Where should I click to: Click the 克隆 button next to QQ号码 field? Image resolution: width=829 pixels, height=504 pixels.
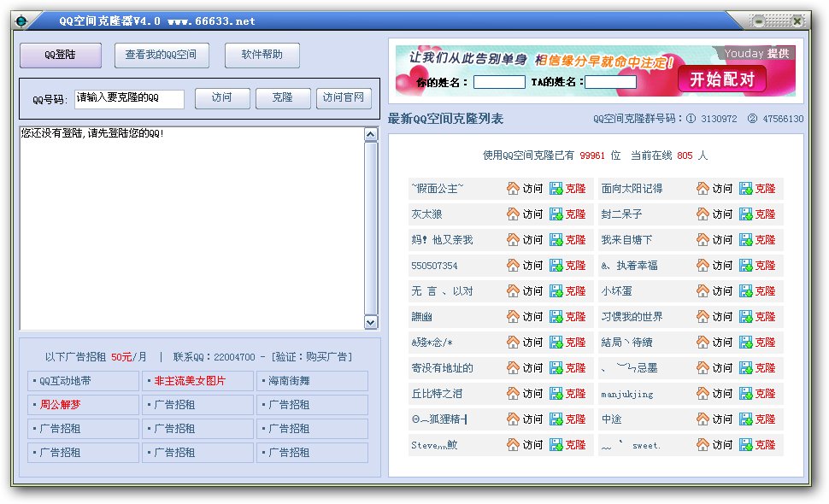[x=283, y=98]
